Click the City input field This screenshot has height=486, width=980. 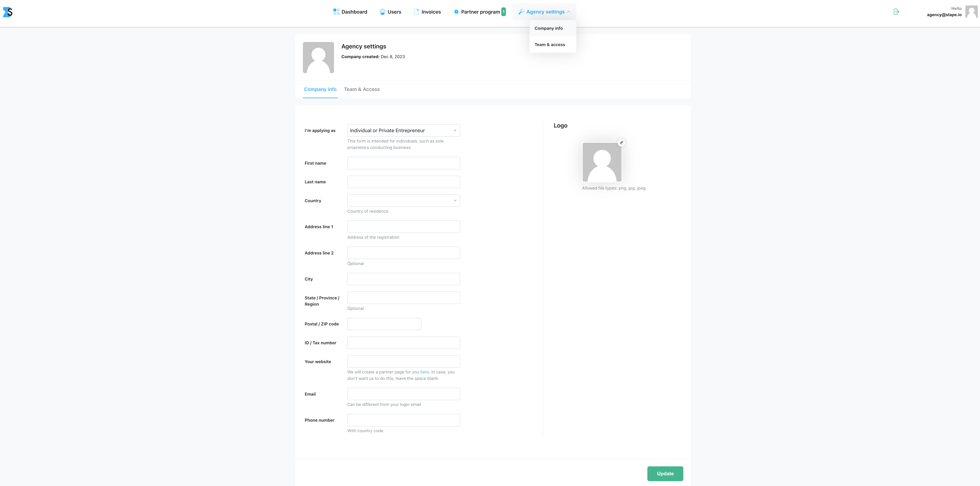[403, 279]
